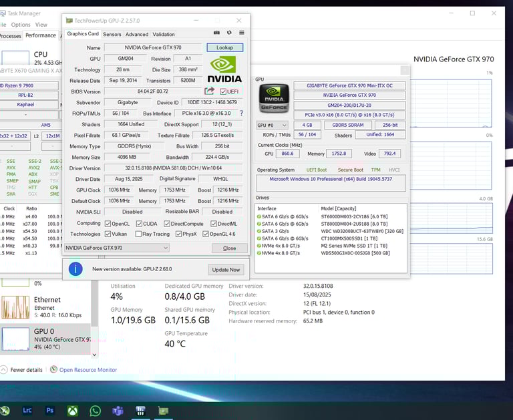Select the GPU 0 graph thumbnail

(x=15, y=339)
